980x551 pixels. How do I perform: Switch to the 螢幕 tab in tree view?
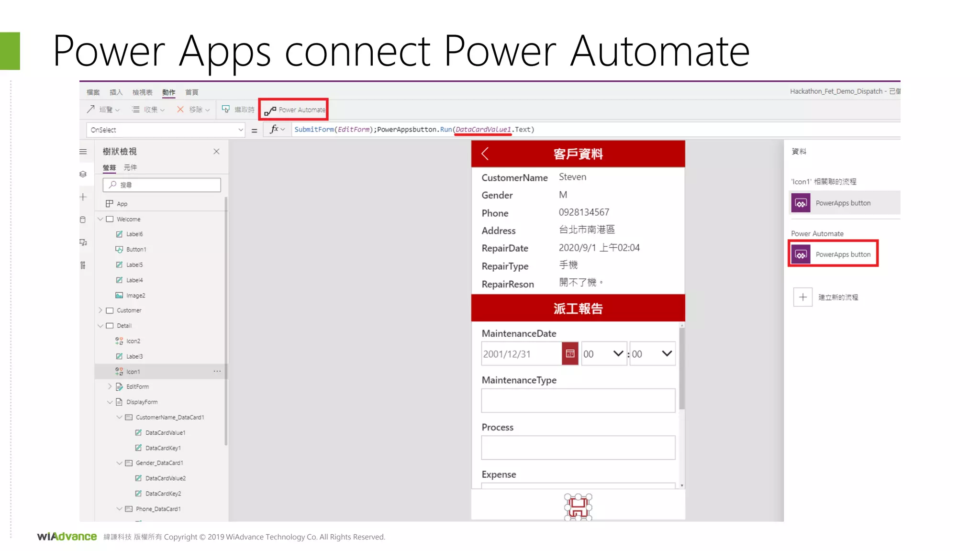coord(109,167)
